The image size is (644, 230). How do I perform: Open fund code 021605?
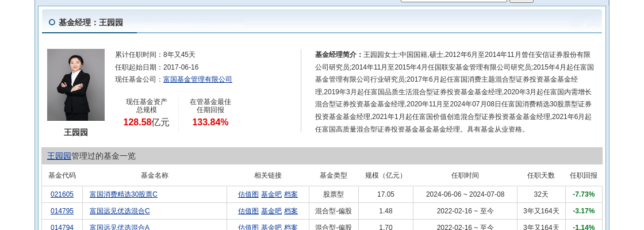[62, 194]
